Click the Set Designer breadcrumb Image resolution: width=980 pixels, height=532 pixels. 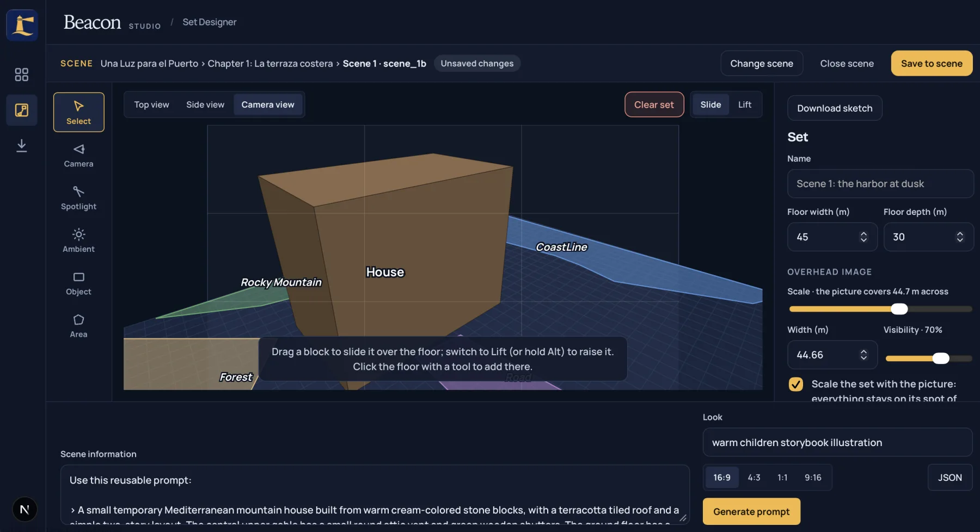click(210, 22)
